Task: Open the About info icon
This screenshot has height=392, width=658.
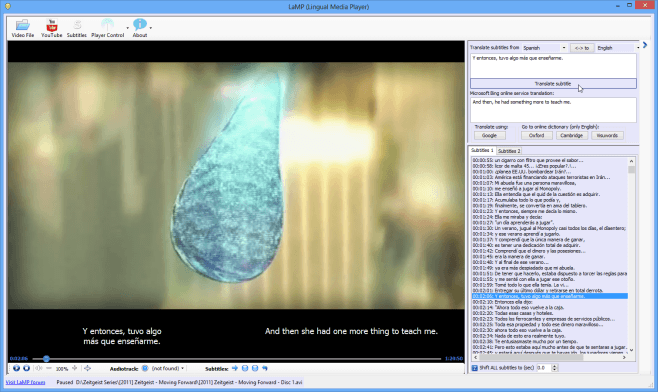Action: (x=140, y=28)
